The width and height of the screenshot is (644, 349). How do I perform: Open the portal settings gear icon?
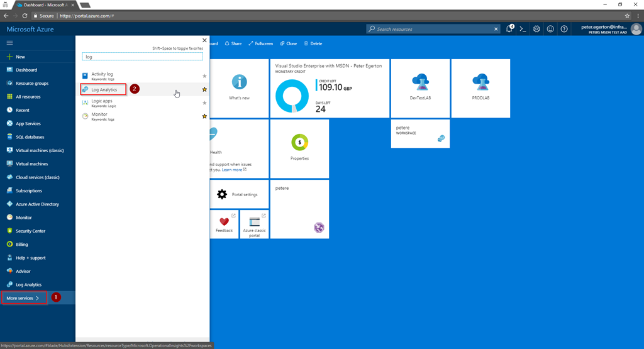click(x=536, y=29)
